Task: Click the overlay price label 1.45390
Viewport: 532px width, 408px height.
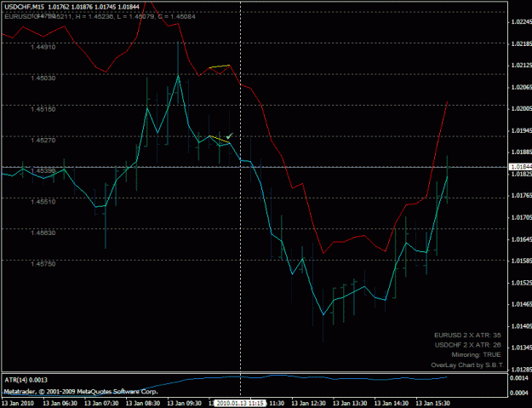Action: pos(43,170)
